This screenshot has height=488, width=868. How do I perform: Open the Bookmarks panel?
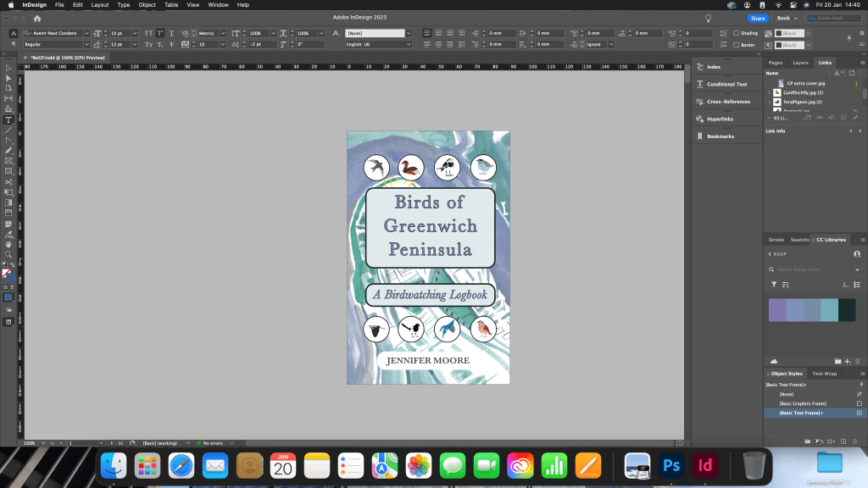(721, 136)
